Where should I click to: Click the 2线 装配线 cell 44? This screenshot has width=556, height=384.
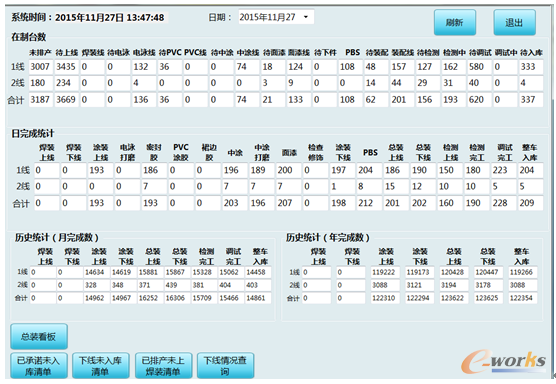[402, 83]
